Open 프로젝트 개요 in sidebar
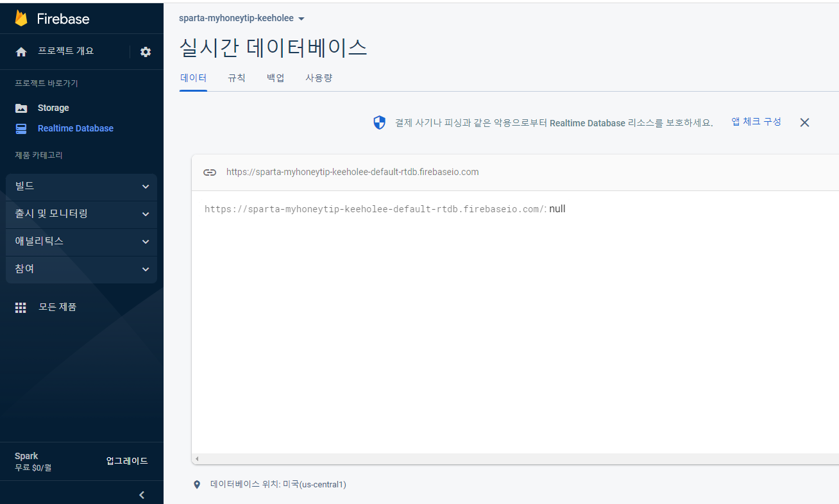This screenshot has width=839, height=504. [x=65, y=51]
